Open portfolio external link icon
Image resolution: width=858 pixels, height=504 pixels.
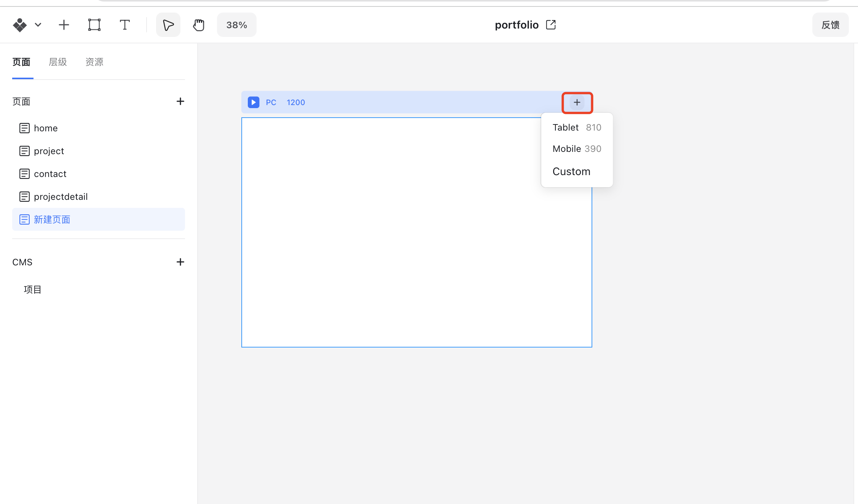point(550,25)
